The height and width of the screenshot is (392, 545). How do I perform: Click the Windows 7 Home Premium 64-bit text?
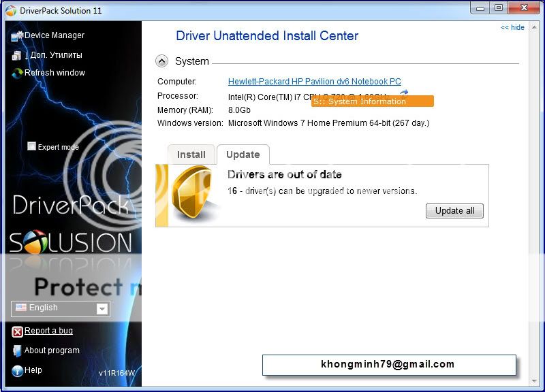click(328, 123)
